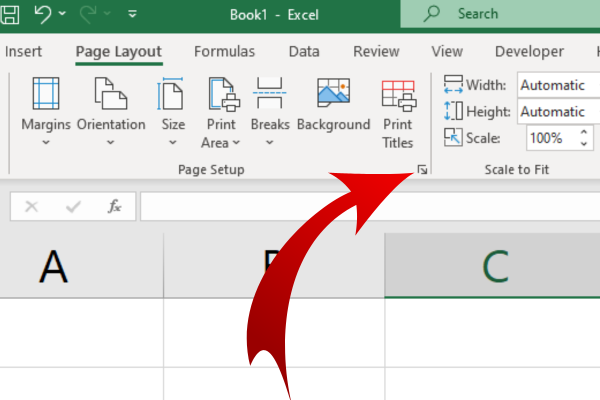Click the Save icon in the title bar
This screenshot has height=400, width=600.
coord(9,15)
